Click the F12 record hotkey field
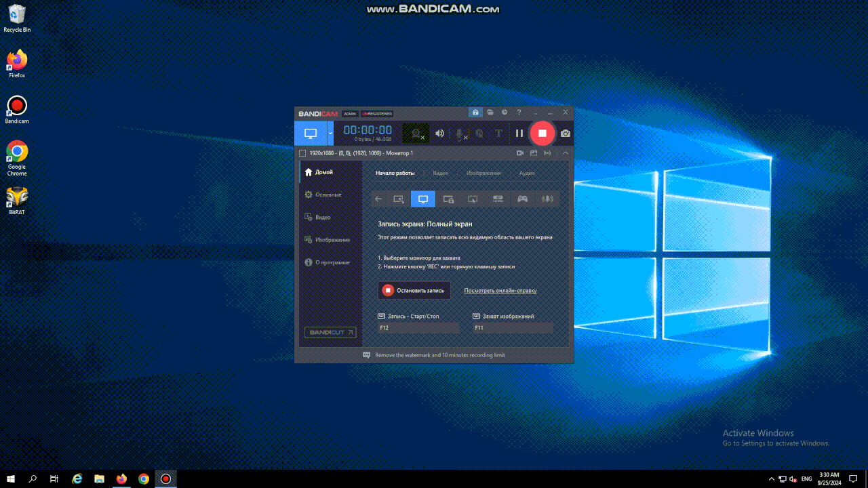The height and width of the screenshot is (488, 868). pos(418,328)
